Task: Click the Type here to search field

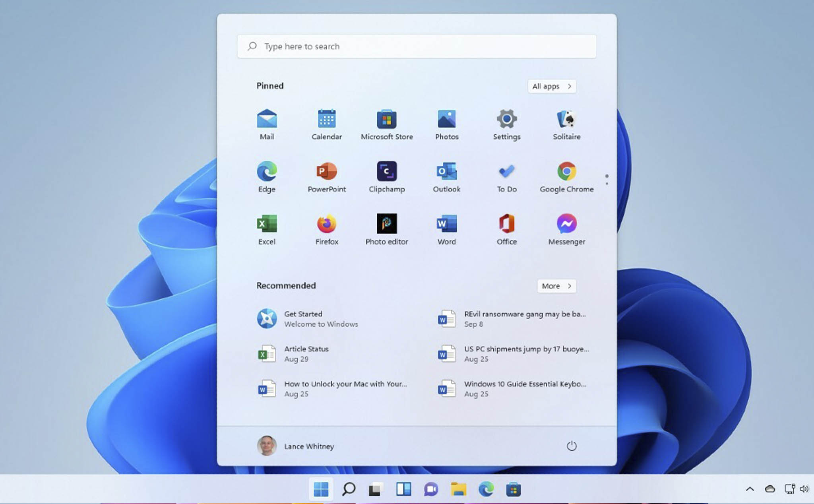Action: [417, 47]
